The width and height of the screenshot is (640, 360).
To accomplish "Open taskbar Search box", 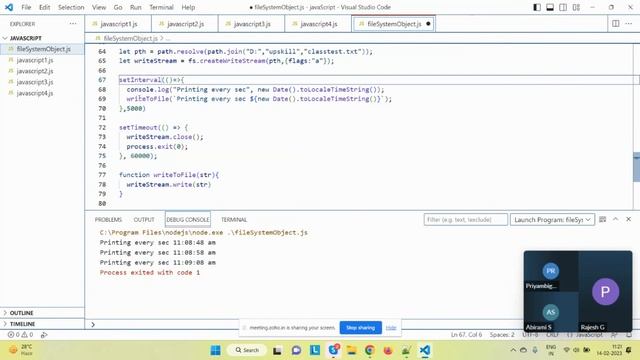I will click(x=247, y=350).
